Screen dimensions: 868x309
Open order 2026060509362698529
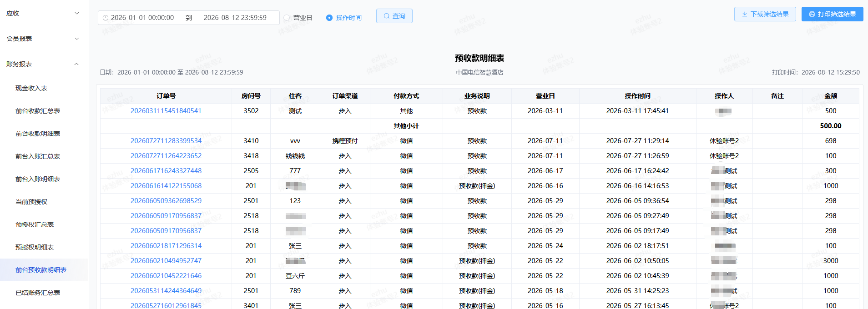166,201
